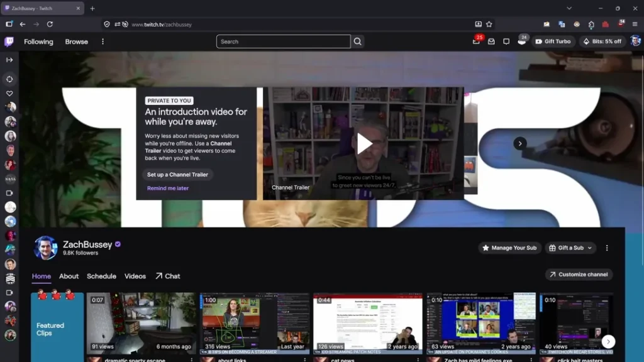Viewport: 644px width, 362px height.
Task: Open the NASA channel in the sidebar
Action: 10,179
